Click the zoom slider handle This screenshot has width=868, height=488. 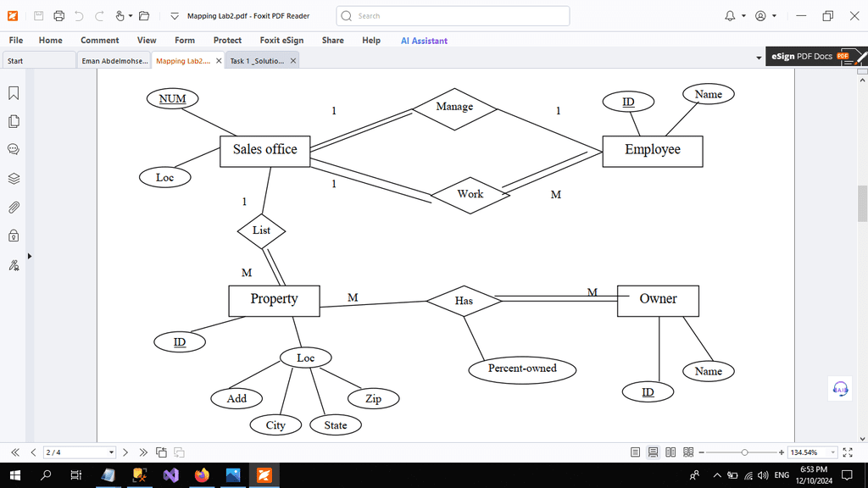744,452
